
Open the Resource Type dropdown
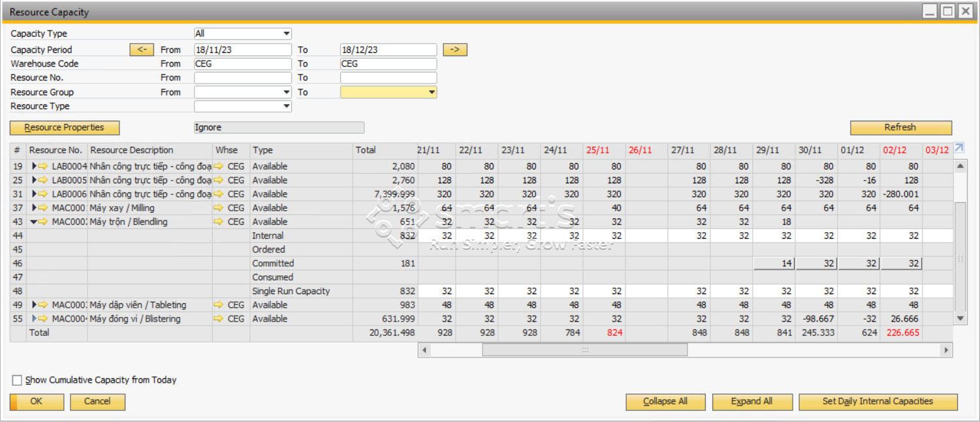(286, 106)
